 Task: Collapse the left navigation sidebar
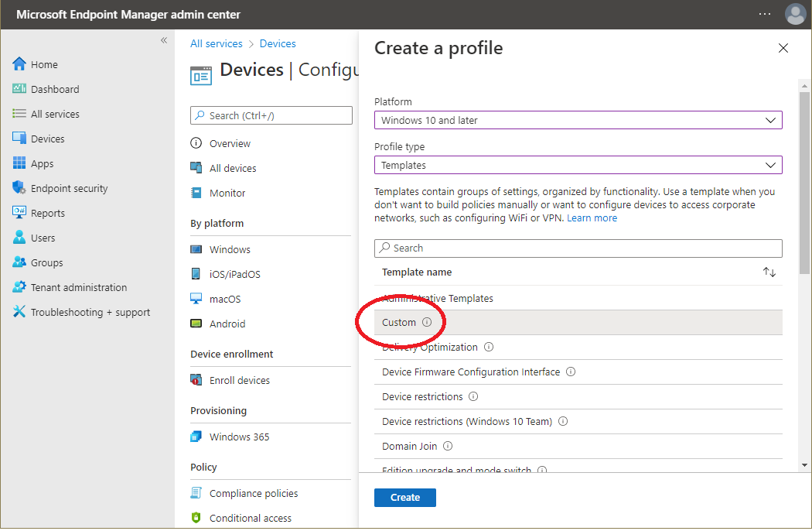click(x=164, y=40)
